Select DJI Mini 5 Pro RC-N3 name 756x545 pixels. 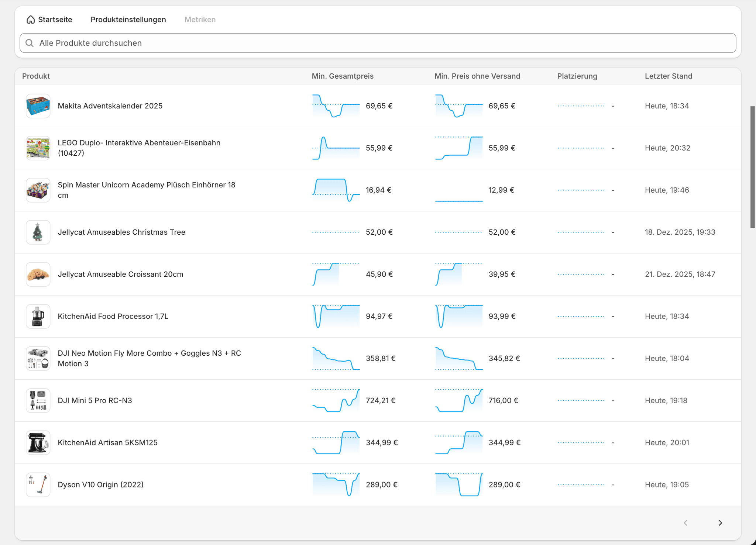pyautogui.click(x=95, y=400)
